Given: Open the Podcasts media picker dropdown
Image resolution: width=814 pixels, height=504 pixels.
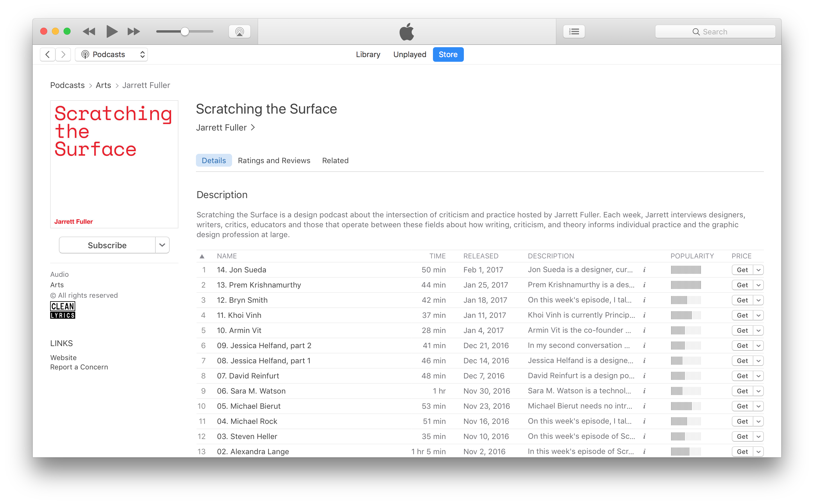Looking at the screenshot, I should pos(111,54).
